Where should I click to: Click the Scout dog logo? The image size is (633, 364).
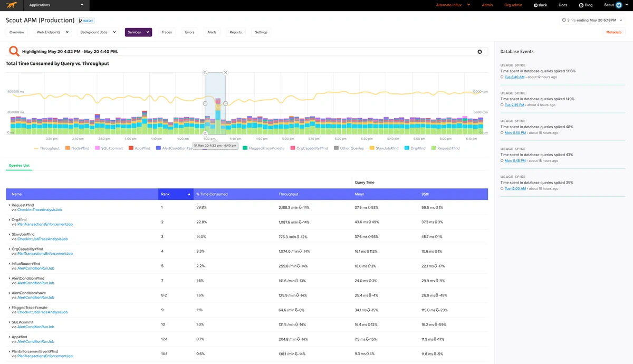tap(12, 5)
